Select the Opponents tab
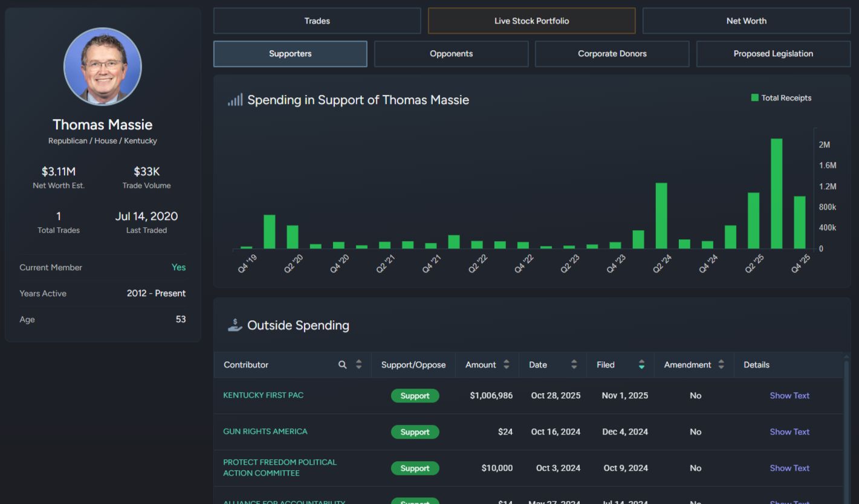859x504 pixels. tap(451, 54)
